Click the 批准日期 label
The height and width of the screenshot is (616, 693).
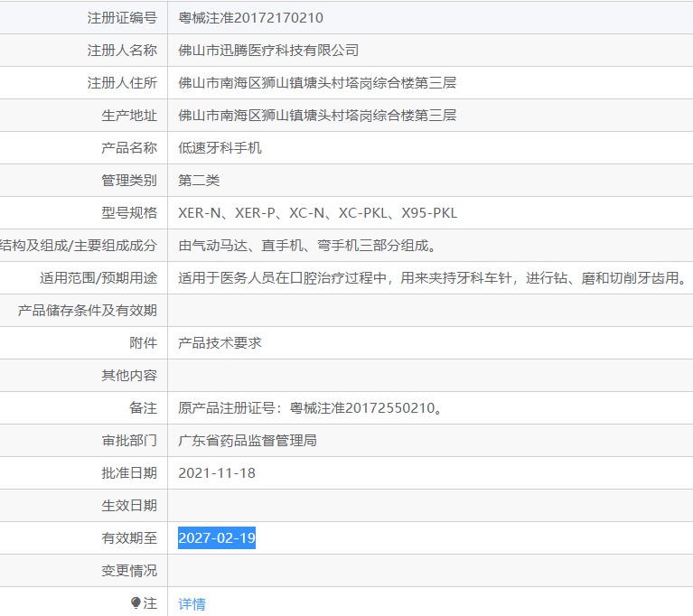tap(129, 472)
